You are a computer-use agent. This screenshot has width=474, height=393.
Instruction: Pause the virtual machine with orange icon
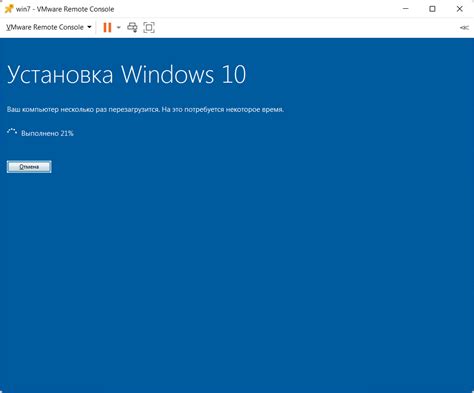point(107,27)
